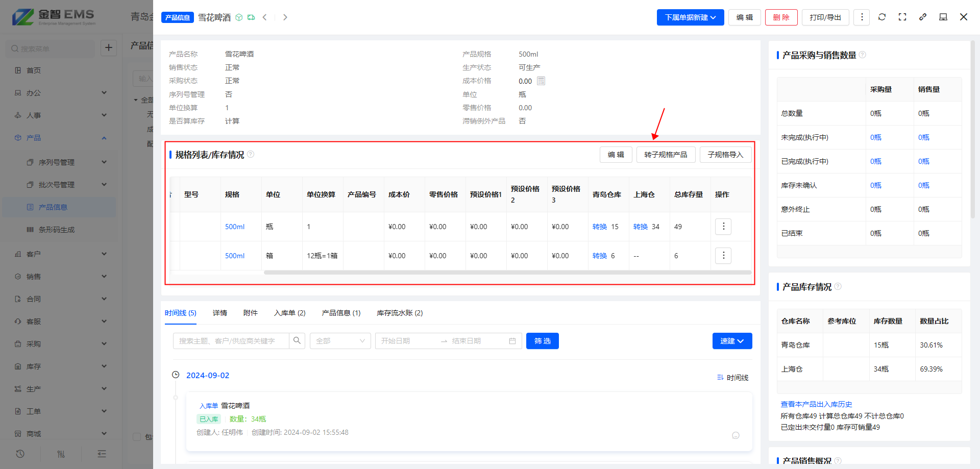Screen dimensions: 980x469
Task: Open the 查看本产品出入库历史 link
Action: point(816,404)
